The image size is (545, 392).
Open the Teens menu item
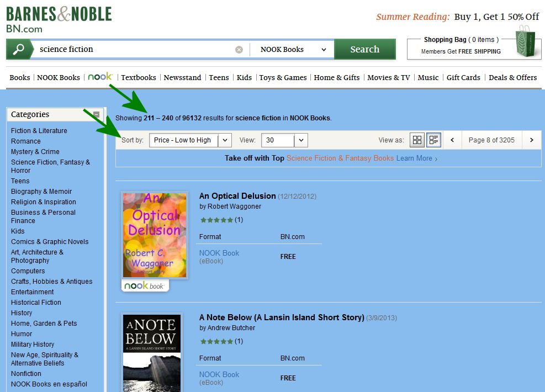tap(219, 77)
